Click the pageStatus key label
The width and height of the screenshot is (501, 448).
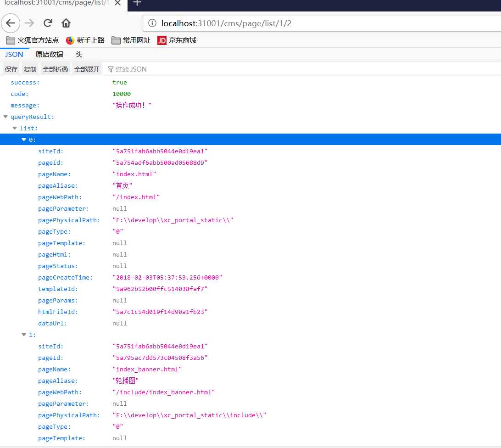tap(58, 266)
